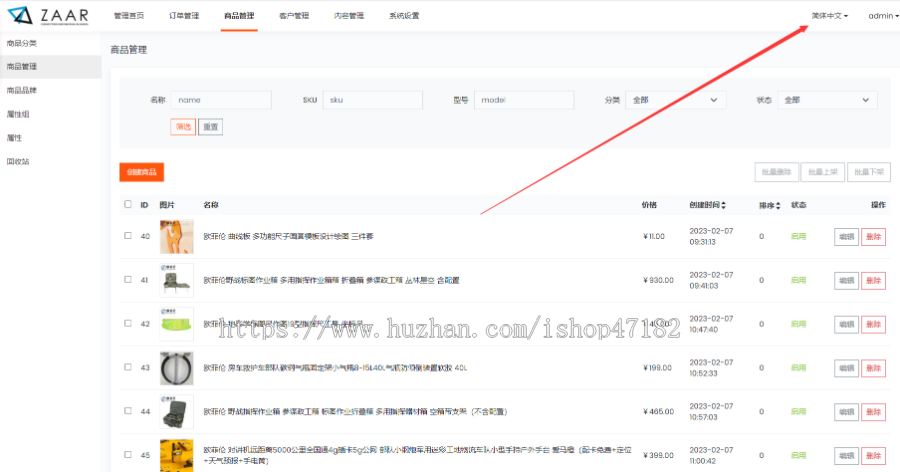Open 订单管理 in top navigation
Viewport: 900px width, 472px height.
(184, 16)
